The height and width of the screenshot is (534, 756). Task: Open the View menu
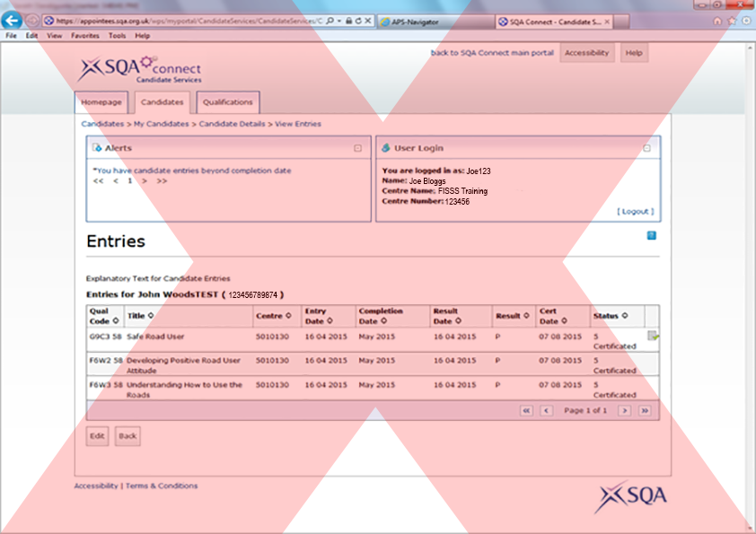[54, 36]
